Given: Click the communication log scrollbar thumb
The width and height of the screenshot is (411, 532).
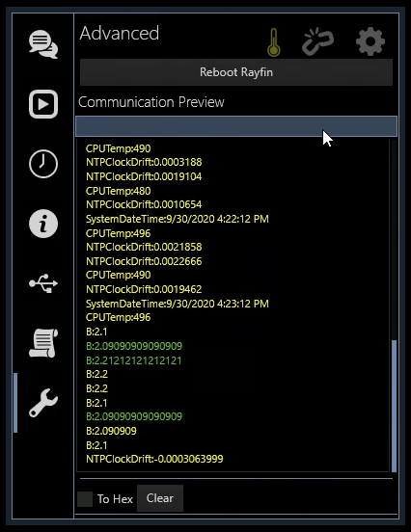Looking at the screenshot, I should point(394,406).
